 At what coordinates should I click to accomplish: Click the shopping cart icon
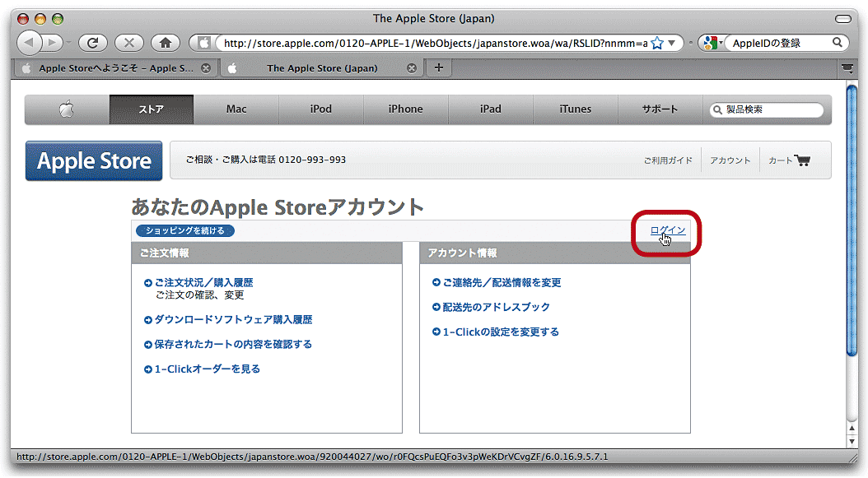(x=803, y=160)
